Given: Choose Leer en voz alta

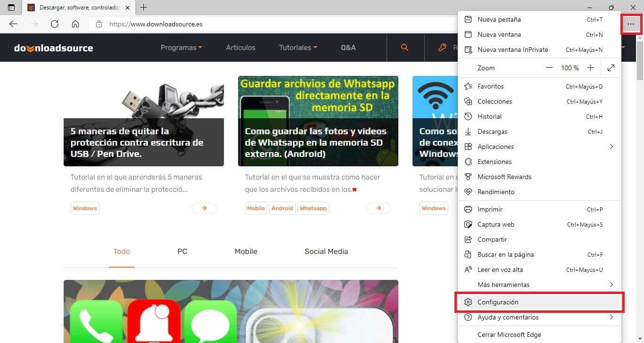Looking at the screenshot, I should [x=540, y=269].
